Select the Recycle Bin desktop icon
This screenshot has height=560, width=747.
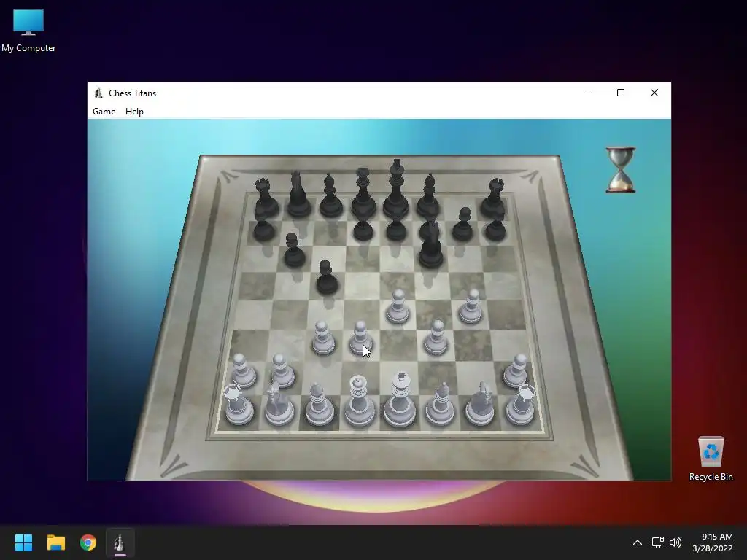point(711,459)
